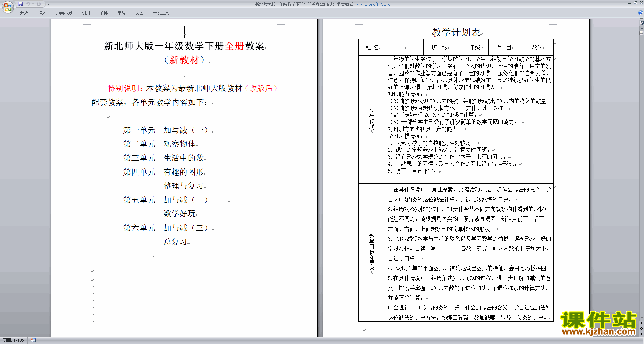Click line 4. 认识简单的平面图形
This screenshot has height=344, width=644.
click(x=469, y=268)
